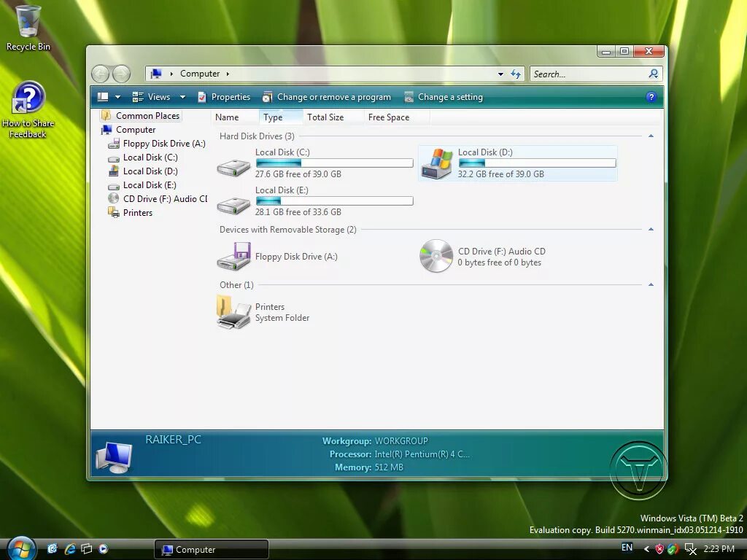The image size is (747, 560).
Task: Expand the arrow after Computer in breadcrumb
Action: [x=228, y=74]
